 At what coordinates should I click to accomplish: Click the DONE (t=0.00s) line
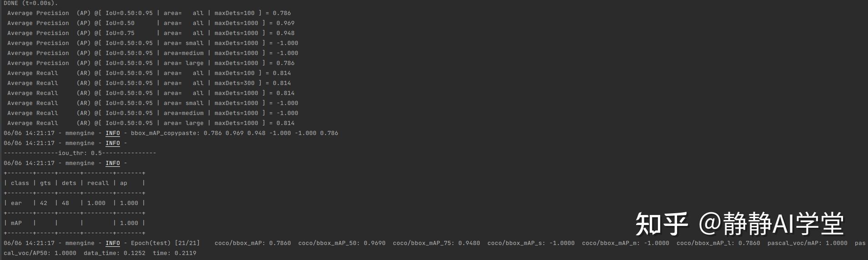click(31, 3)
